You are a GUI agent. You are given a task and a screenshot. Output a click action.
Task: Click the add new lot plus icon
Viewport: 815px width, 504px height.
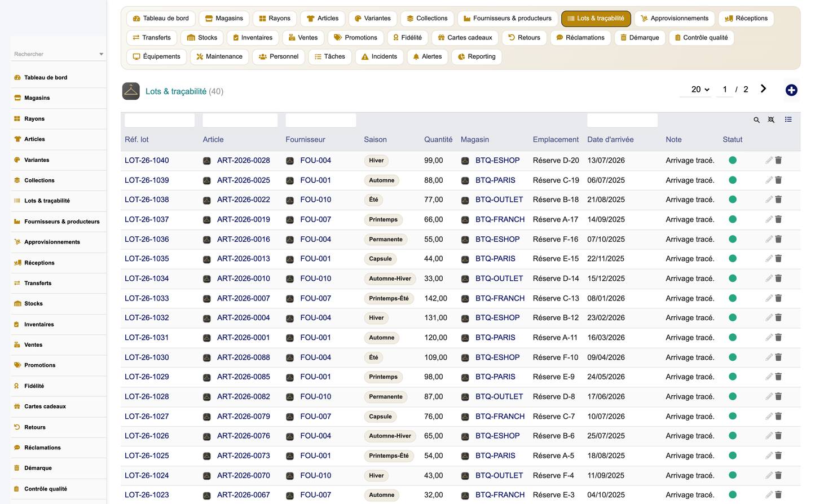point(791,90)
